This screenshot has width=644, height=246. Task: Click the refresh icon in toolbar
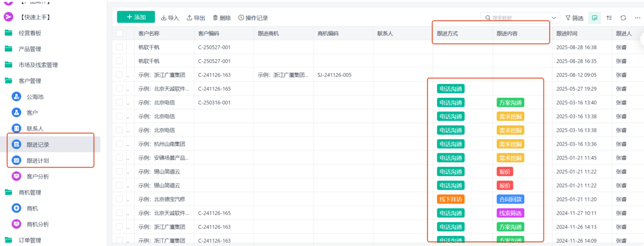point(623,18)
